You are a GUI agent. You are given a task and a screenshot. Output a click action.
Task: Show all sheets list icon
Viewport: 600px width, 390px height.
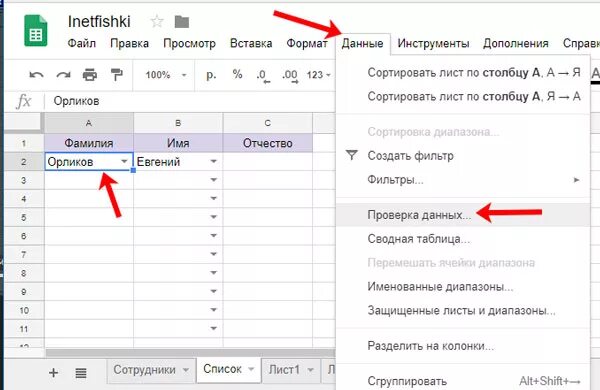pyautogui.click(x=81, y=372)
